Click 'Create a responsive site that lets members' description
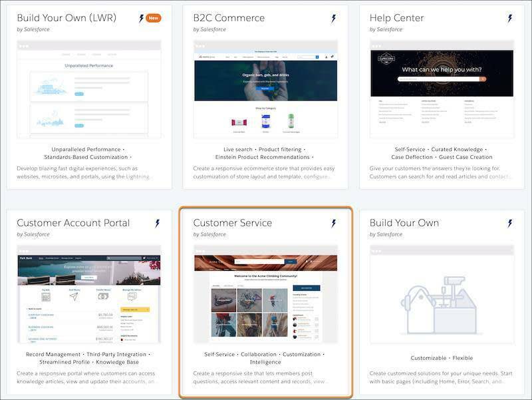532x400 pixels. pyautogui.click(x=259, y=377)
